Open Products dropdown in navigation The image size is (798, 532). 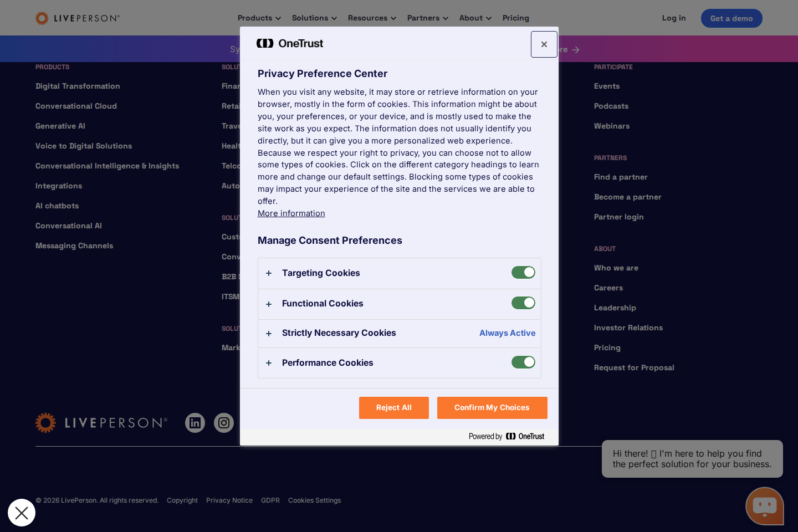coord(259,18)
